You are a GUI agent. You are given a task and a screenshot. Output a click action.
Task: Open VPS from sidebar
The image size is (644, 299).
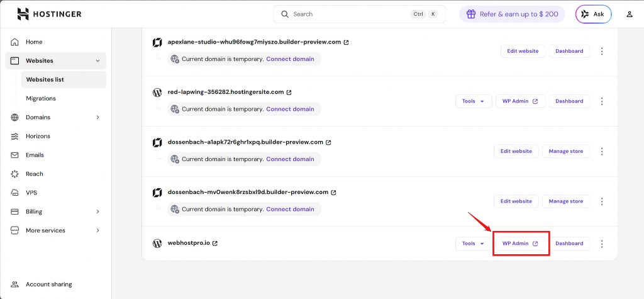click(31, 193)
